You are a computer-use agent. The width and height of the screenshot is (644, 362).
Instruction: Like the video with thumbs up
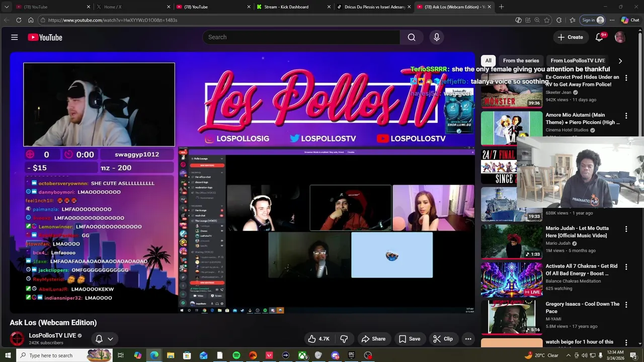click(x=318, y=339)
